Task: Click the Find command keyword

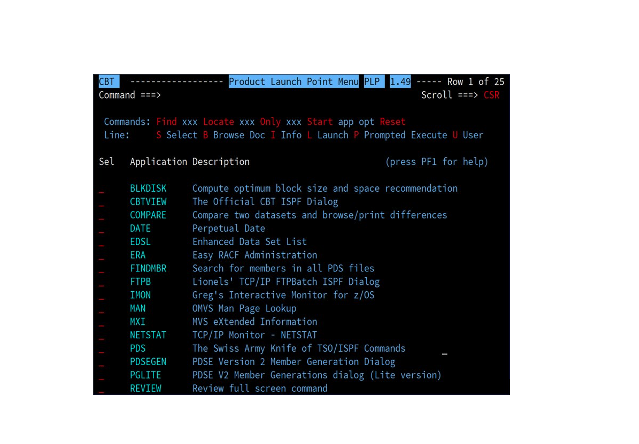Action: 166,122
